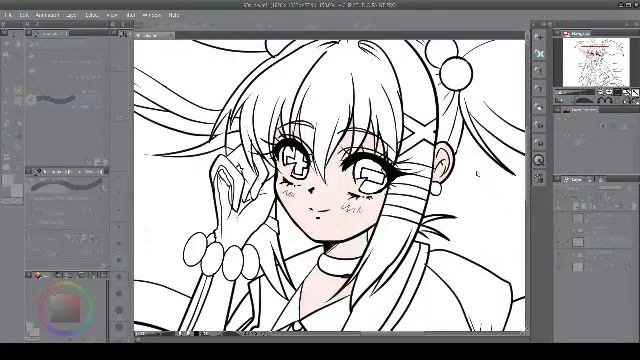
Task: Select the largest brush size preset dot
Action: coord(119,327)
